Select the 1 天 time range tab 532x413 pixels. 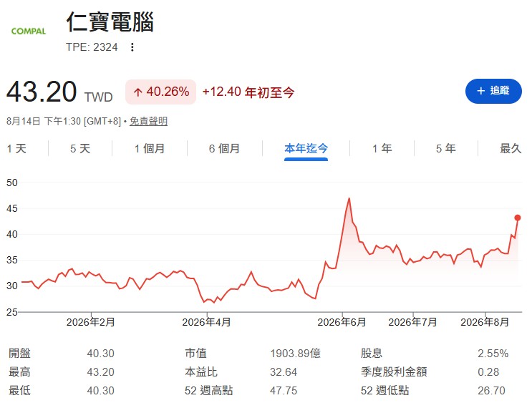pyautogui.click(x=16, y=148)
